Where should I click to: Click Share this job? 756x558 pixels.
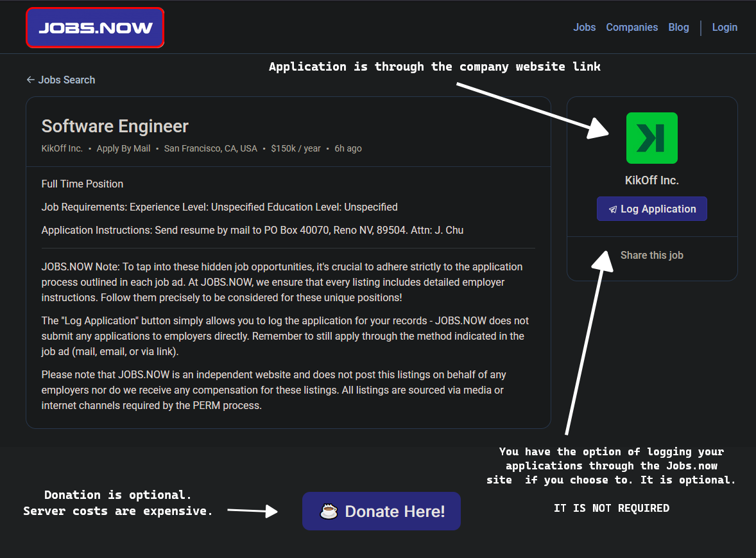652,255
